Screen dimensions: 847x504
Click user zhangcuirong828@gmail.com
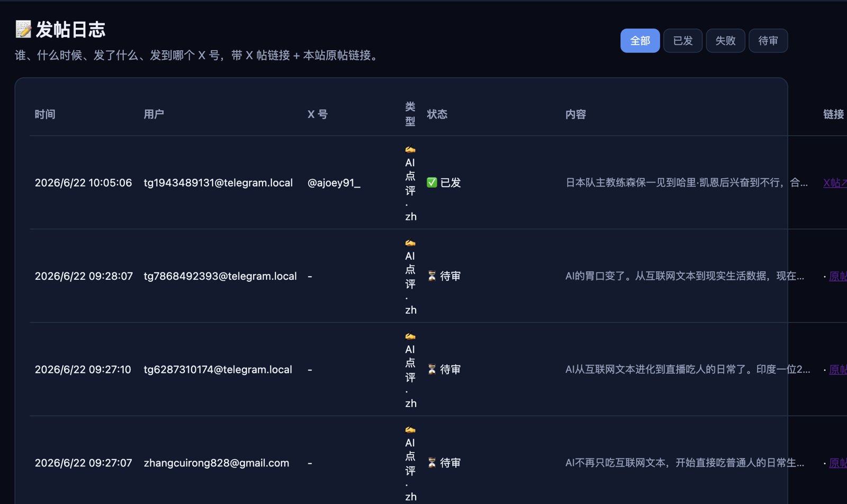point(217,463)
